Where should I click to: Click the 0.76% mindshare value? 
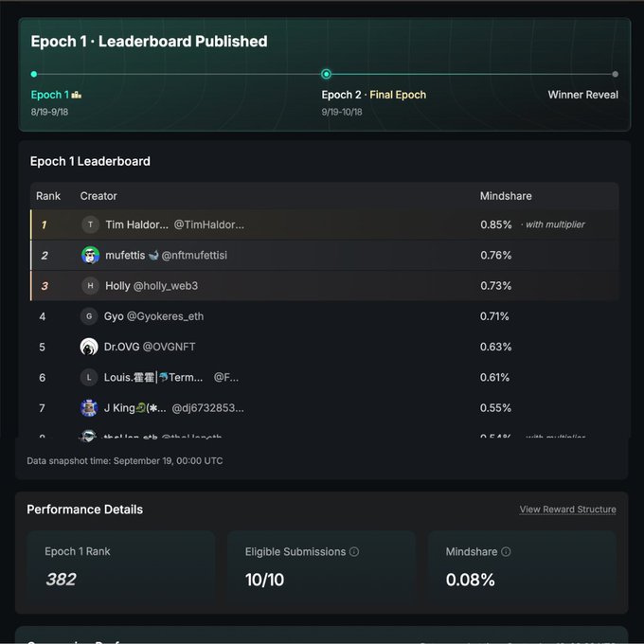click(x=496, y=255)
